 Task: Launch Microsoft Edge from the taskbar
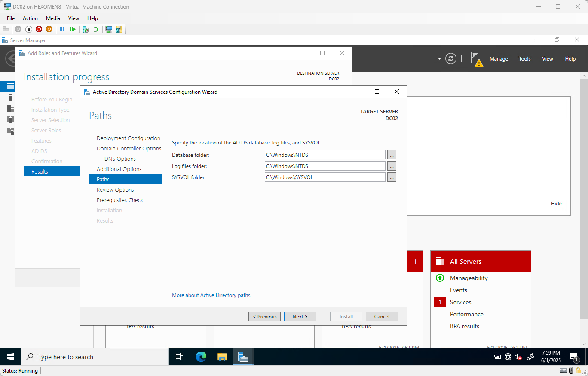(x=201, y=357)
